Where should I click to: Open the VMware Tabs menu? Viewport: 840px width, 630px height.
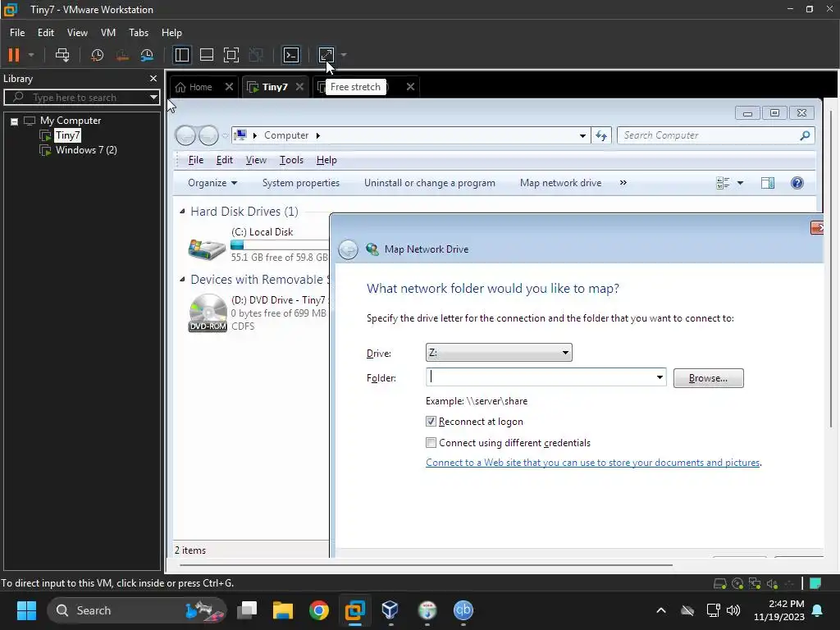[139, 33]
